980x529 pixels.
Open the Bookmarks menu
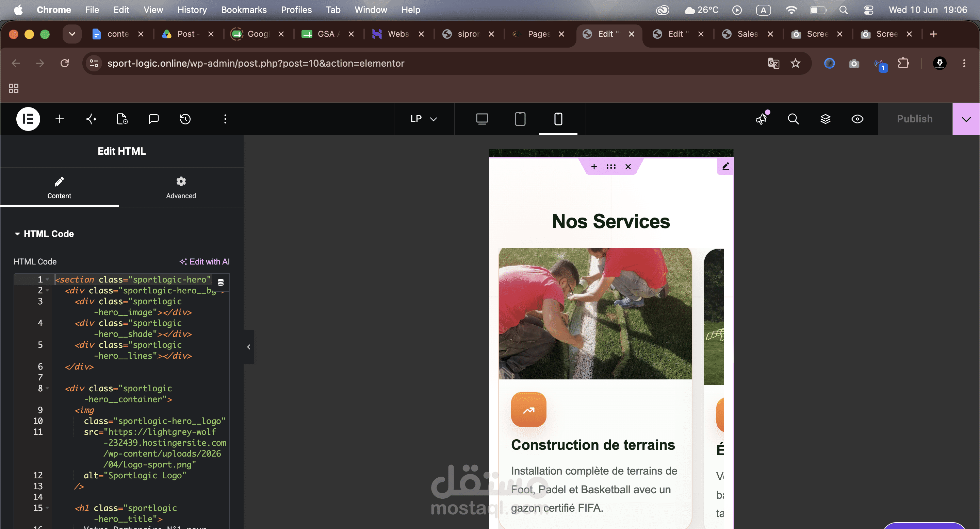(x=244, y=10)
